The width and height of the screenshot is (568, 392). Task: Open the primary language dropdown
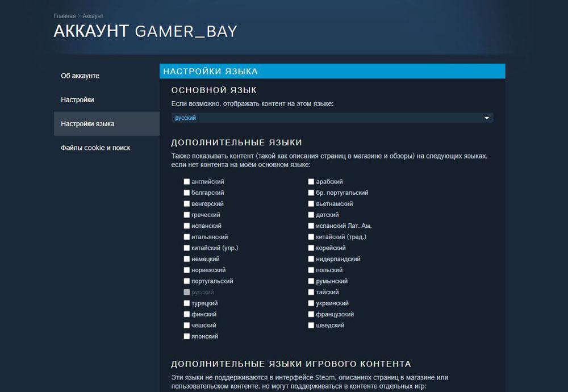[x=332, y=118]
